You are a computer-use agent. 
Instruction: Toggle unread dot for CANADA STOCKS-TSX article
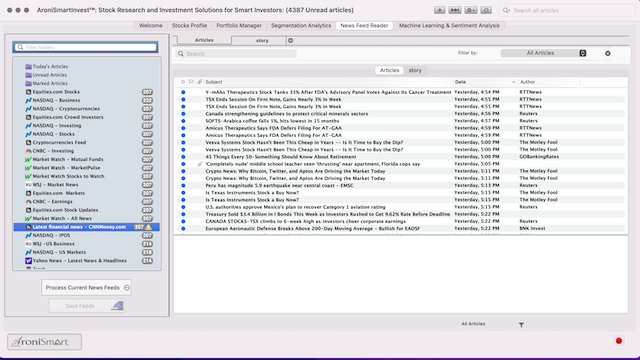tap(183, 221)
